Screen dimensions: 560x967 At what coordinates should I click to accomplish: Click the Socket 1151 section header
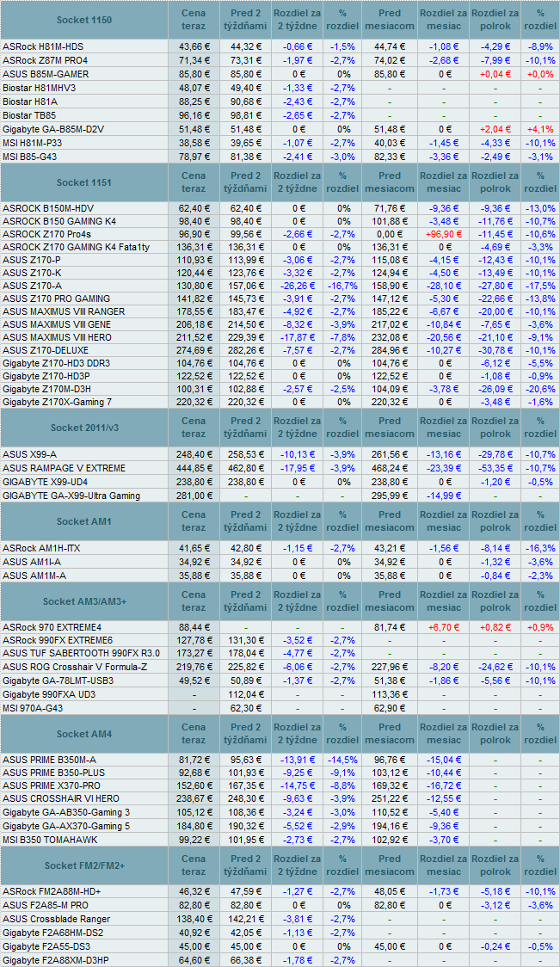click(84, 182)
